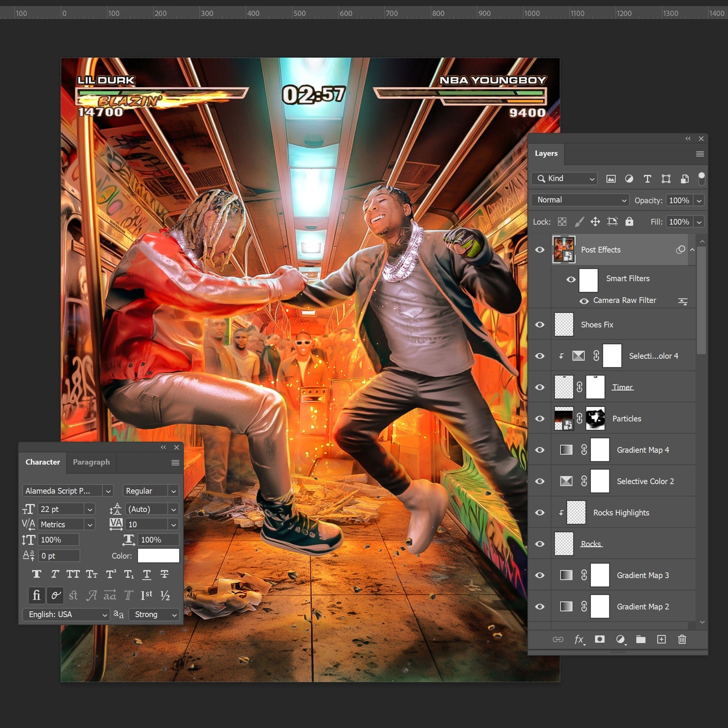Apply Faux Bold in Character panel
The width and height of the screenshot is (728, 728).
[x=37, y=574]
